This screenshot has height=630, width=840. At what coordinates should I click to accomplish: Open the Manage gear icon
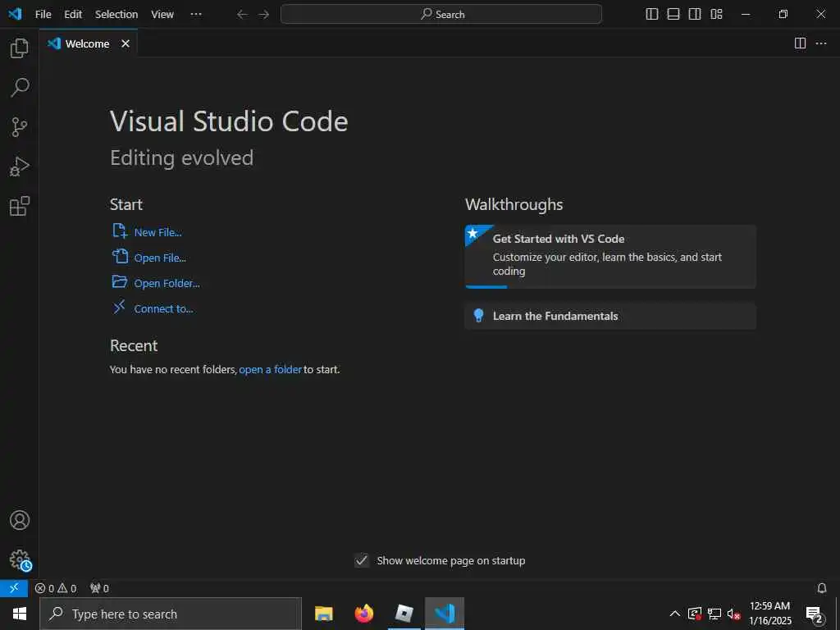click(x=20, y=559)
